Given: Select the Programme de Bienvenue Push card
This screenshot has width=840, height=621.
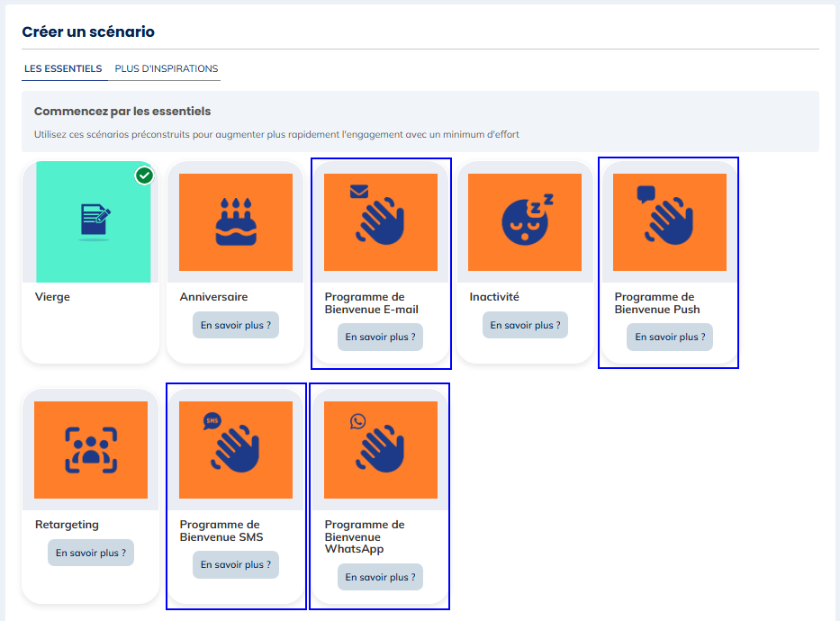Looking at the screenshot, I should [668, 262].
